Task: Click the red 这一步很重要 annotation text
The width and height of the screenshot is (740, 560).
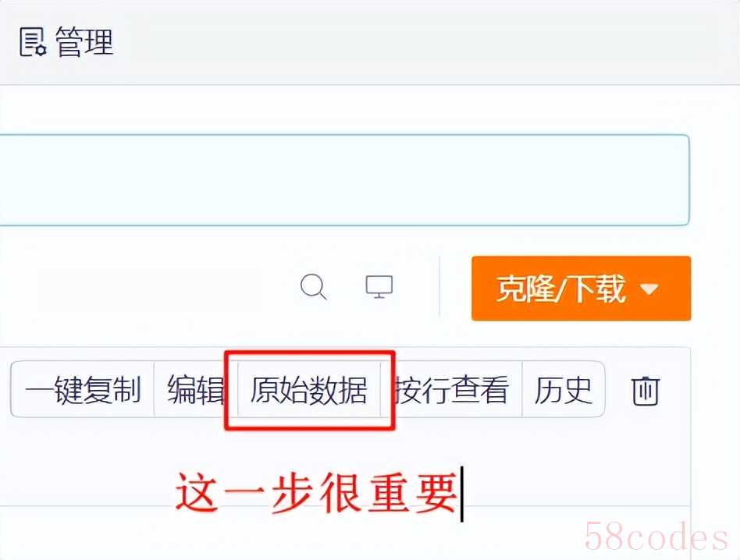Action: 316,493
